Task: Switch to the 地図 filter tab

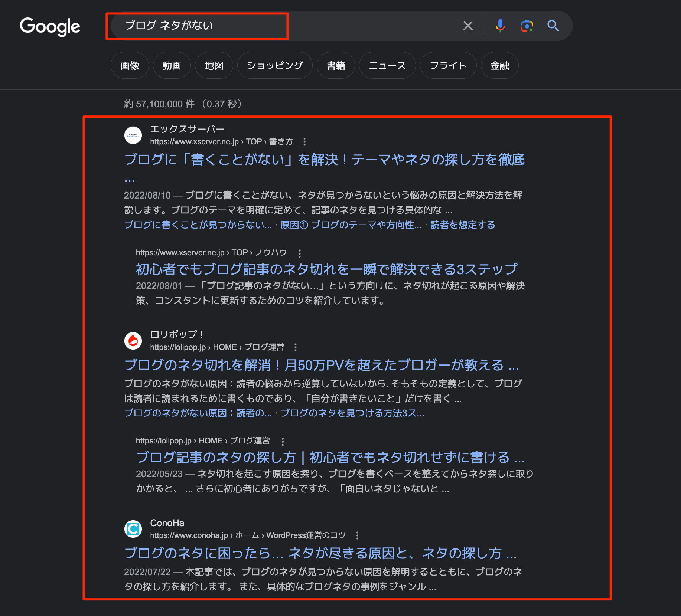Action: tap(214, 65)
